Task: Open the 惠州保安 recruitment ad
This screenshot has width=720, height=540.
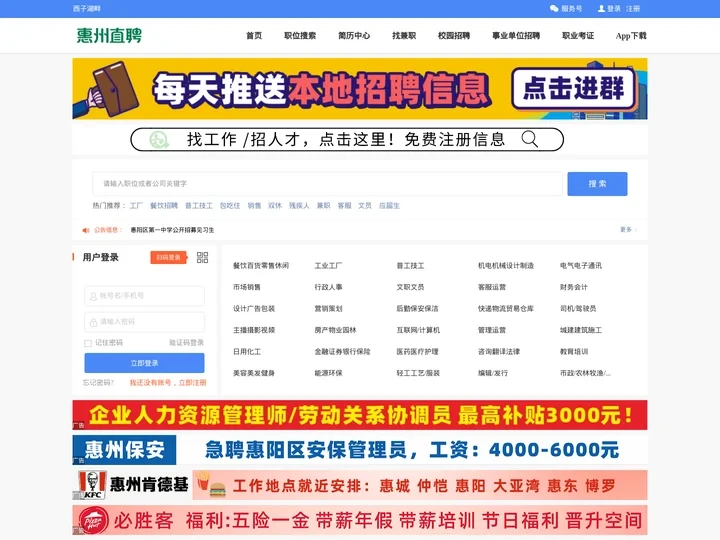Action: [360, 450]
